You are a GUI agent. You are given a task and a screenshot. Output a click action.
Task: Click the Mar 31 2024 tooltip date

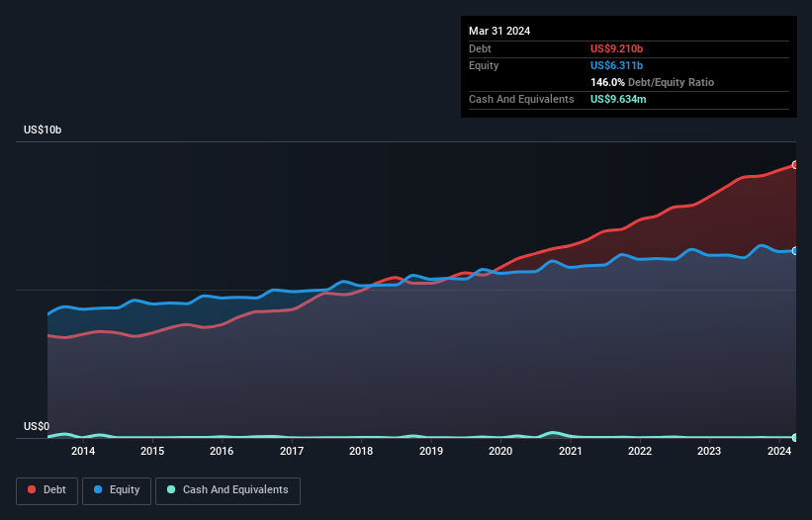tap(499, 31)
